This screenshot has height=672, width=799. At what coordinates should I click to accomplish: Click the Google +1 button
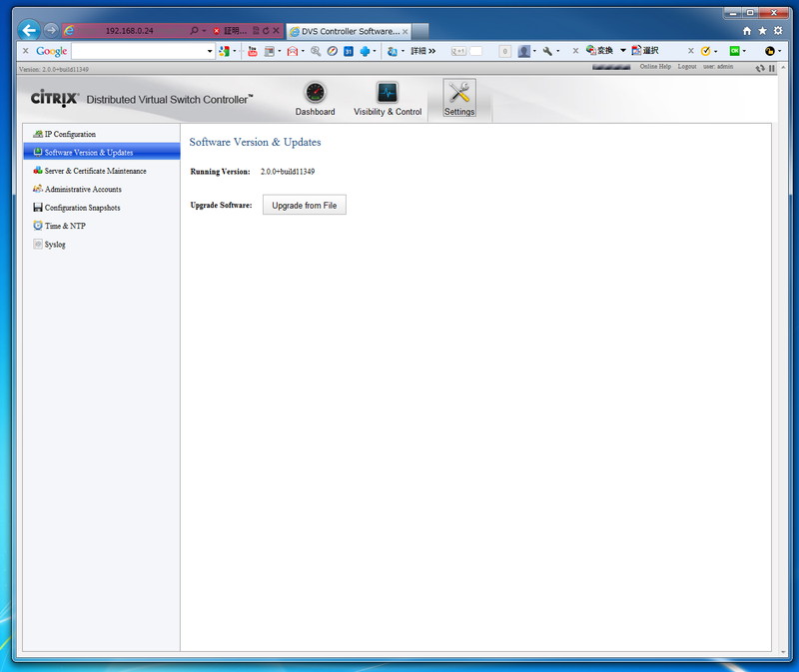(x=458, y=51)
